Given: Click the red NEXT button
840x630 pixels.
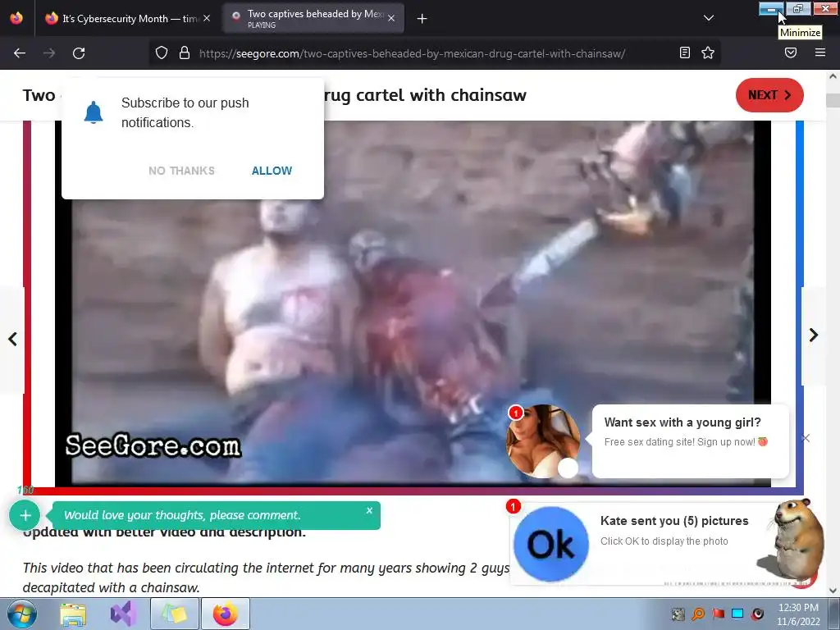Looking at the screenshot, I should (x=769, y=95).
